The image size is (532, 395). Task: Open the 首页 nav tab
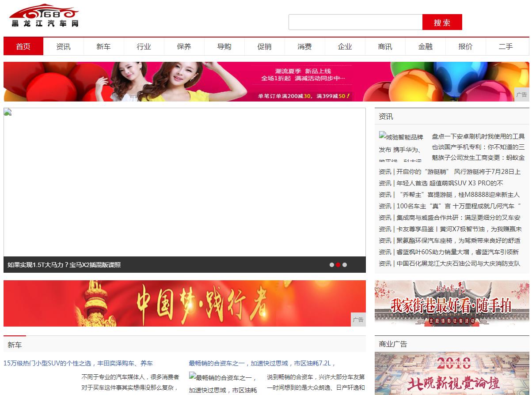click(23, 46)
